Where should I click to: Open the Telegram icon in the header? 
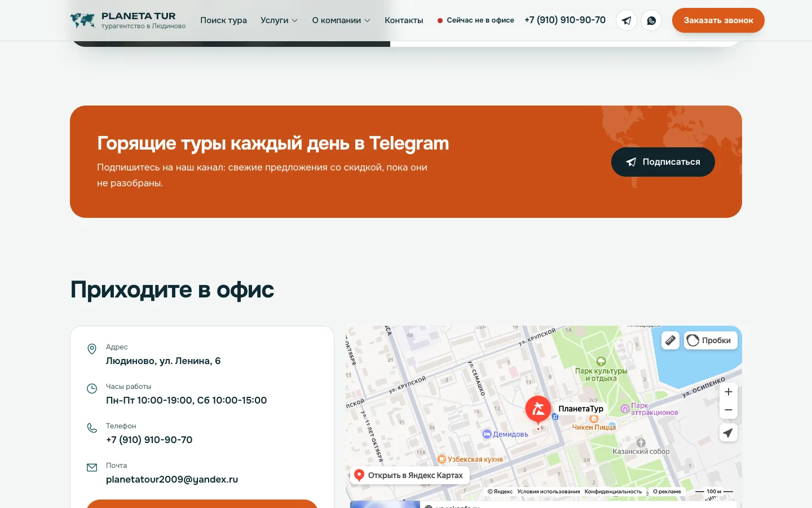click(626, 20)
